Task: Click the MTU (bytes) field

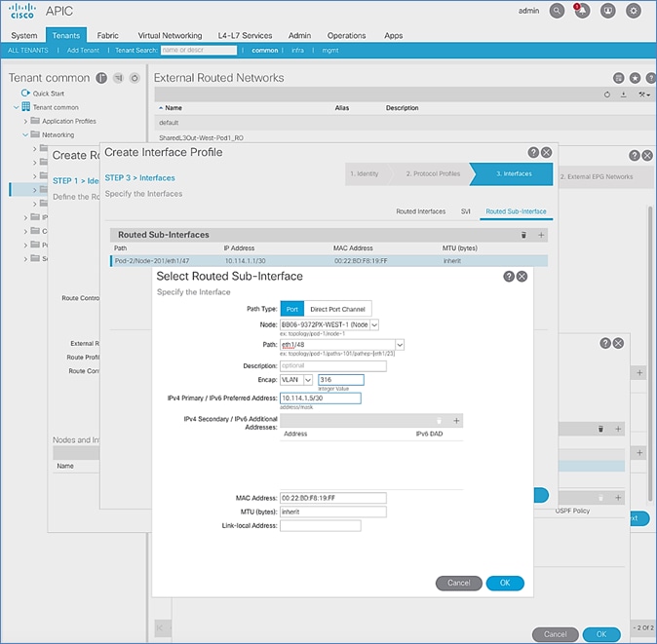Action: [x=333, y=511]
